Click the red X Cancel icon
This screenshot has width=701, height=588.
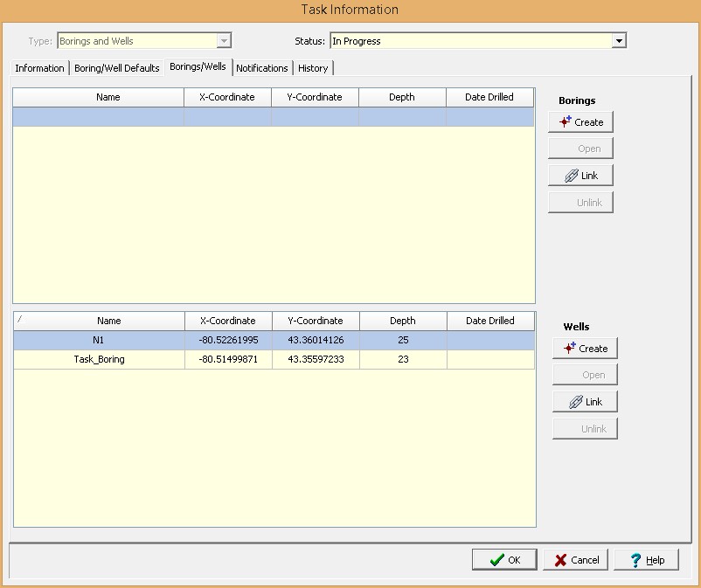559,560
